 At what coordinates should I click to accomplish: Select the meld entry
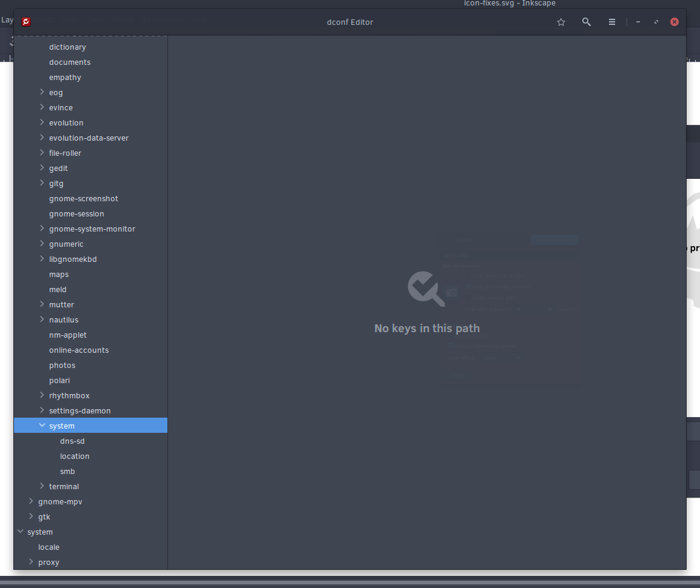[x=58, y=290]
